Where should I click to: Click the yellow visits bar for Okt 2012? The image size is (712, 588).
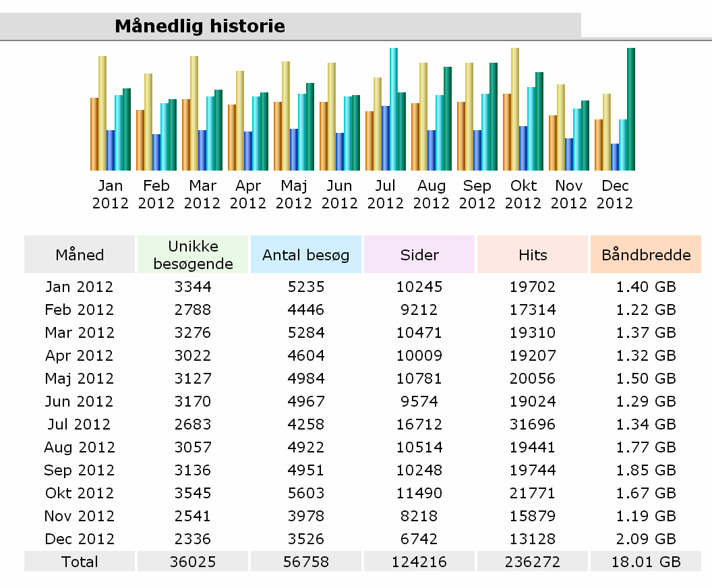pos(514,109)
